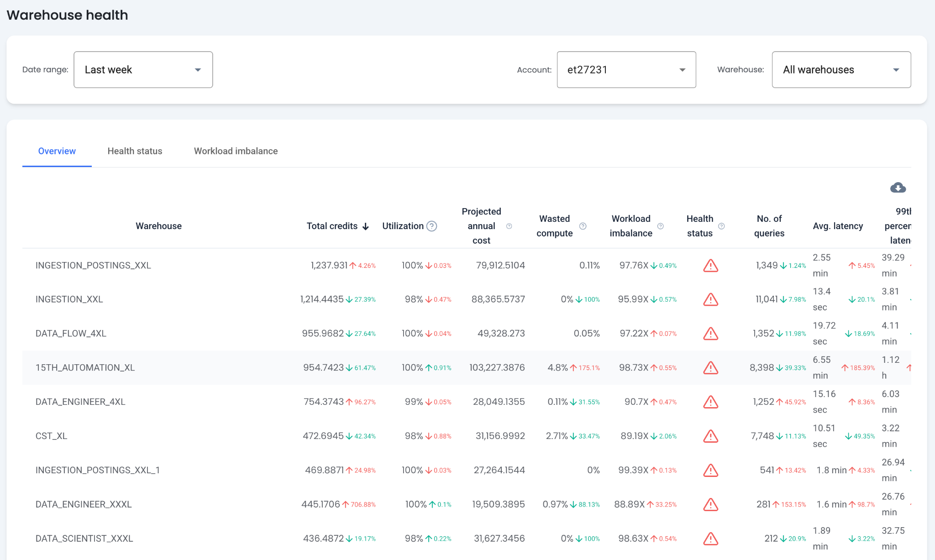The height and width of the screenshot is (560, 935).
Task: Click Health status column info icon
Action: pyautogui.click(x=721, y=226)
